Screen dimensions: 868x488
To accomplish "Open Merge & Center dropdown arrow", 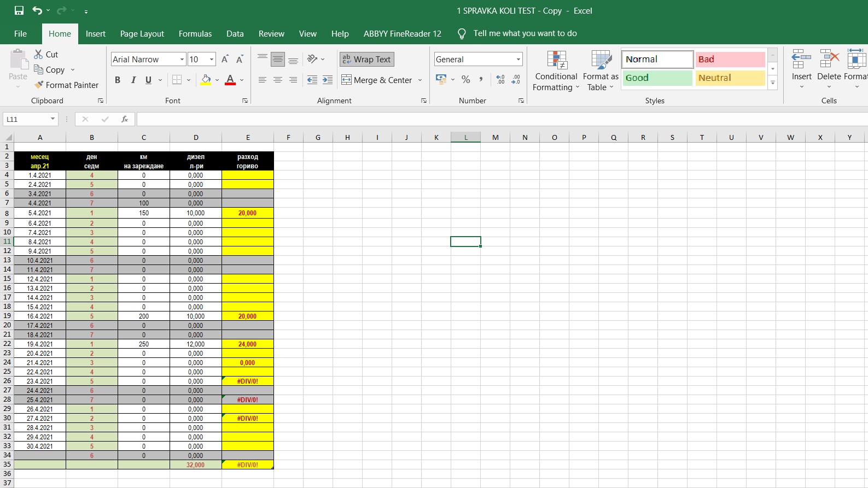I will (x=420, y=80).
